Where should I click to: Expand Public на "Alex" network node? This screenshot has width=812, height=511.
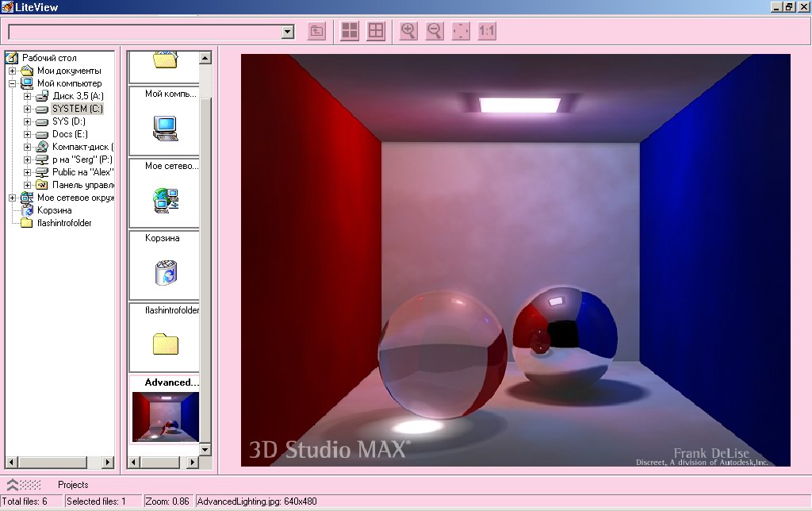click(x=28, y=172)
